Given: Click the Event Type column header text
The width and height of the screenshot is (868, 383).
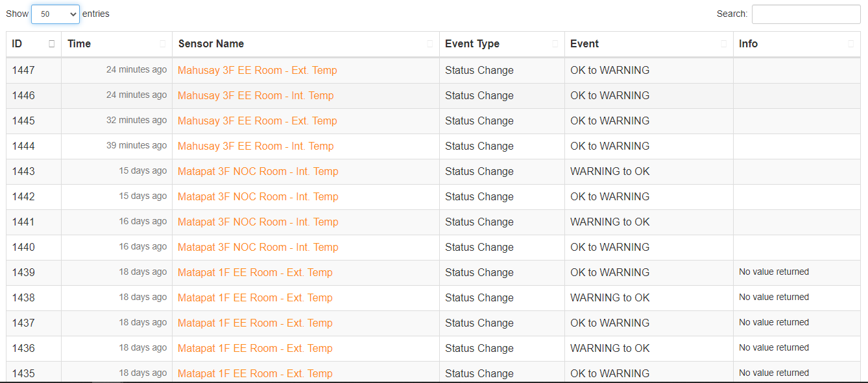Looking at the screenshot, I should pos(472,44).
